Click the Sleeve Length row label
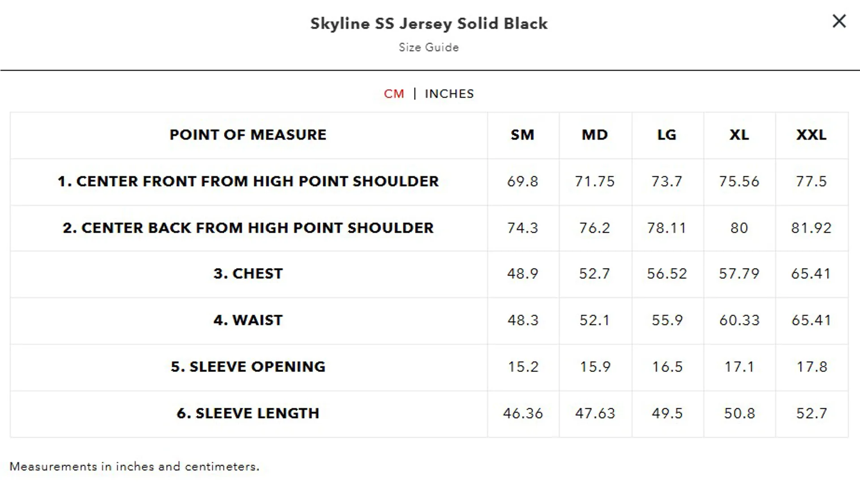 pos(248,413)
